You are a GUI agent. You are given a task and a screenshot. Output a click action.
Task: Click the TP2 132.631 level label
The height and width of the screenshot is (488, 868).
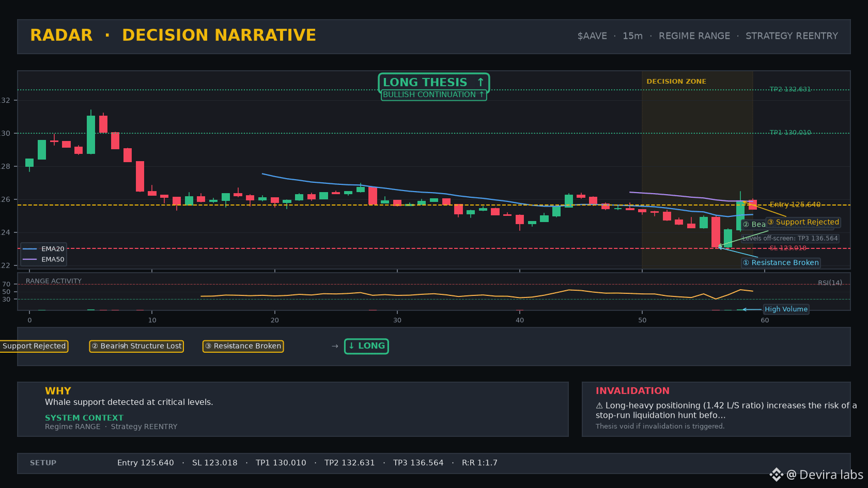790,89
